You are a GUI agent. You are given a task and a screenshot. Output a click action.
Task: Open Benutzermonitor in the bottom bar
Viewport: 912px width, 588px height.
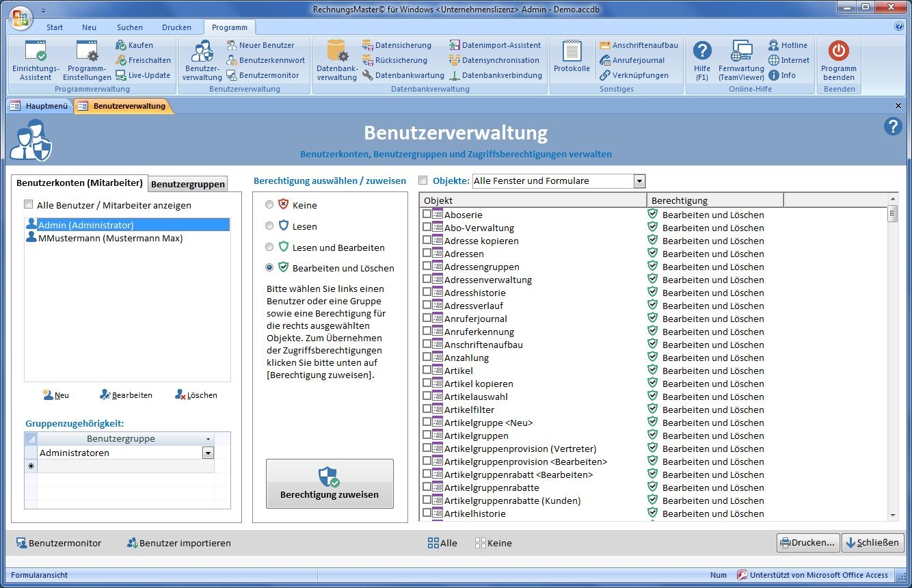(x=59, y=543)
